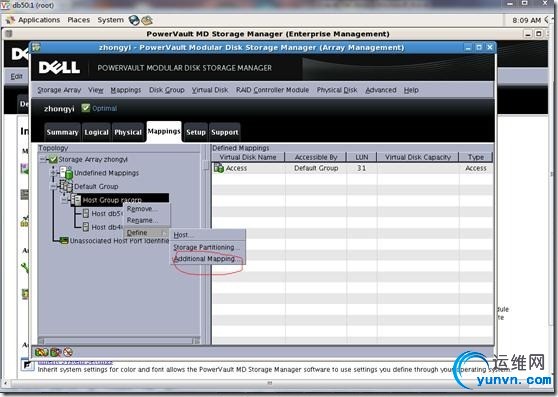Click the second status icon in bottom bar
558x397 pixels.
pos(55,352)
